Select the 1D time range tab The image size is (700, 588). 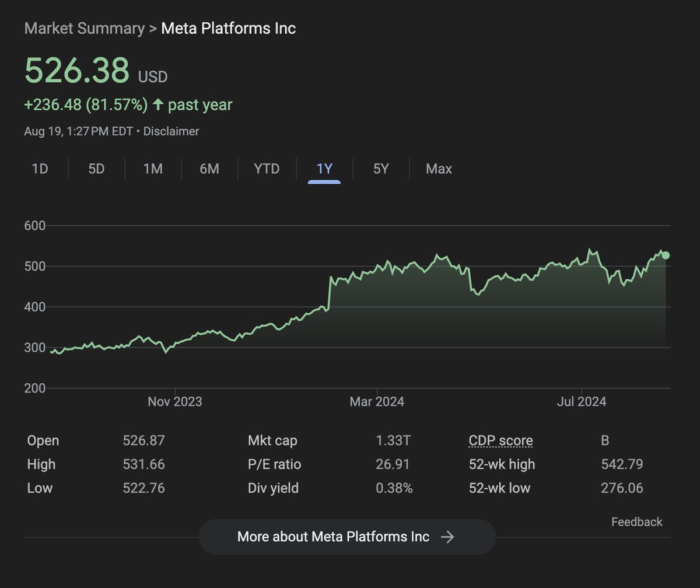[x=40, y=169]
